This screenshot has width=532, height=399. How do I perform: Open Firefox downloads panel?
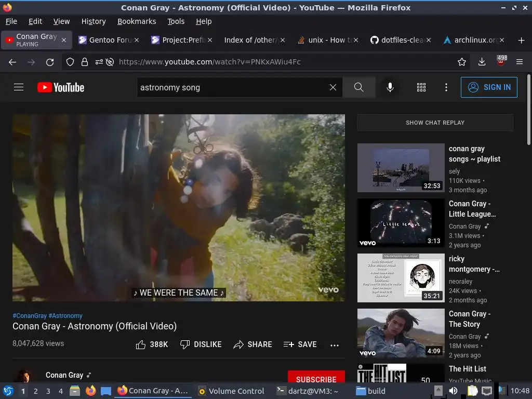point(482,62)
